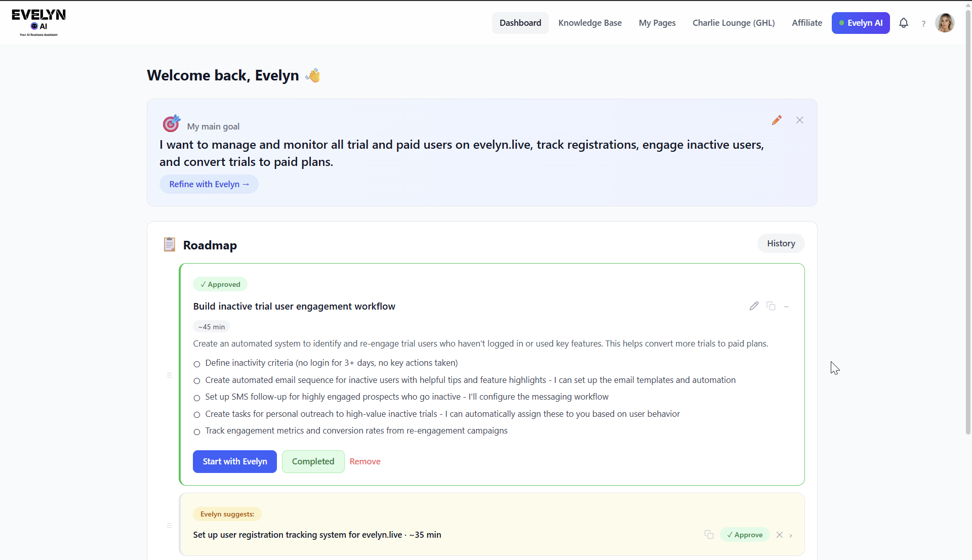Open the help question mark icon
The height and width of the screenshot is (560, 972).
point(923,23)
